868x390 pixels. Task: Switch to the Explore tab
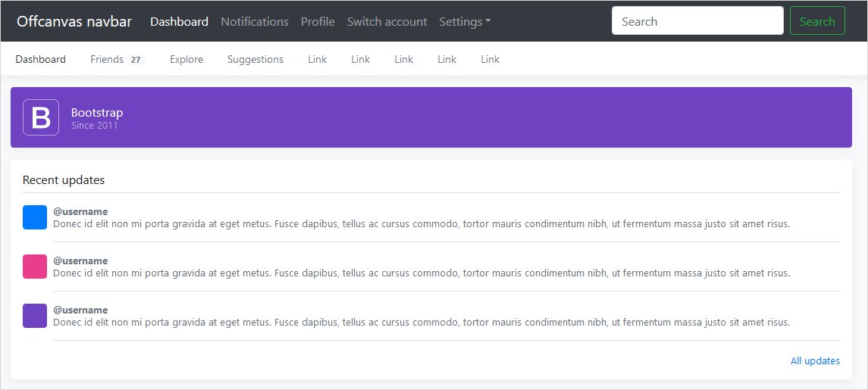point(186,60)
